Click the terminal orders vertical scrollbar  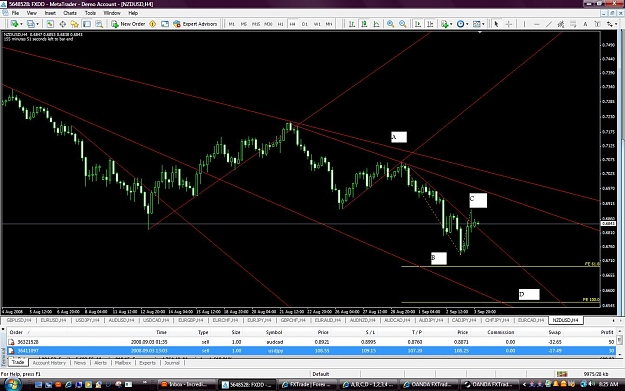(619, 344)
